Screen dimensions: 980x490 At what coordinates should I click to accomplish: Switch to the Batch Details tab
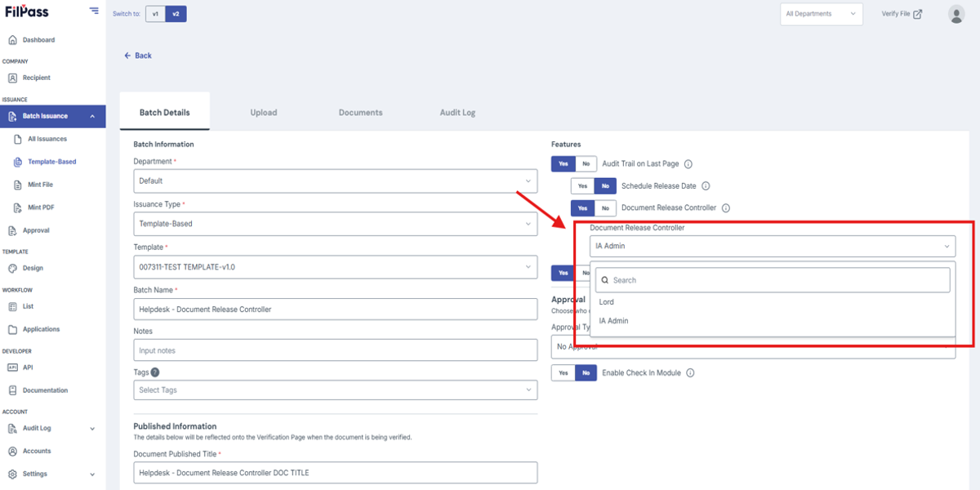[x=164, y=112]
